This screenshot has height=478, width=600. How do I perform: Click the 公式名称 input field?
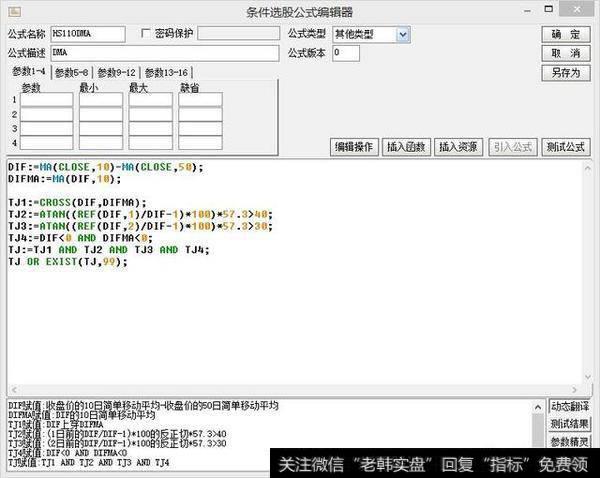(x=87, y=34)
